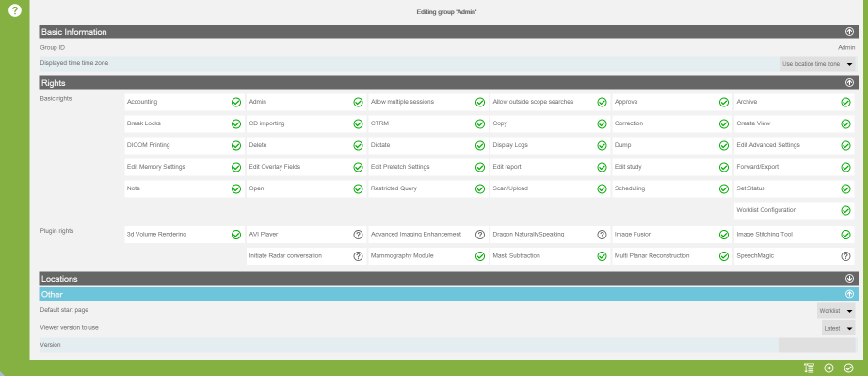Disable the Break Locks right
The width and height of the screenshot is (868, 376).
pos(236,123)
